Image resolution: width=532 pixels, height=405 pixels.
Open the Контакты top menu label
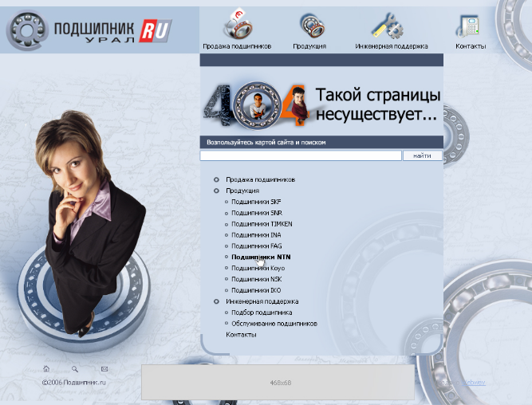[471, 46]
